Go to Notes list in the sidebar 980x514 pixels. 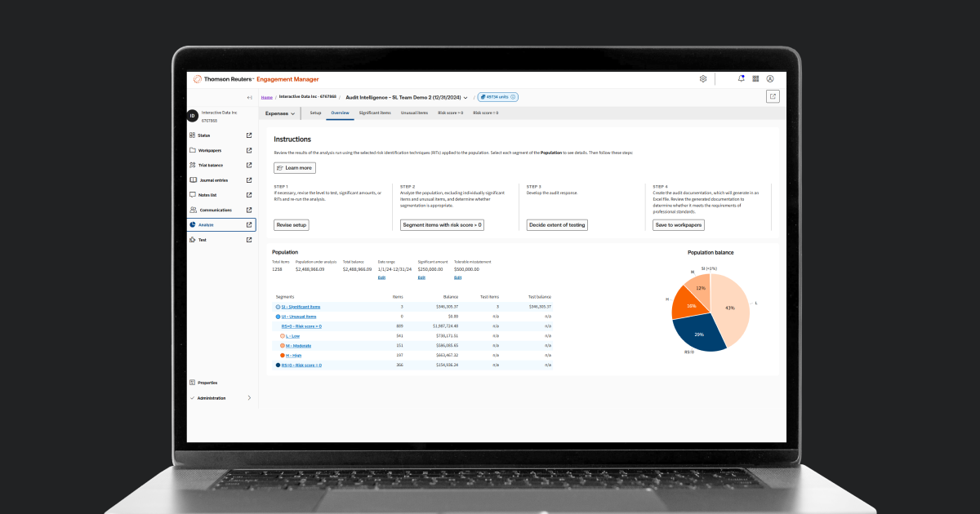[x=207, y=195]
